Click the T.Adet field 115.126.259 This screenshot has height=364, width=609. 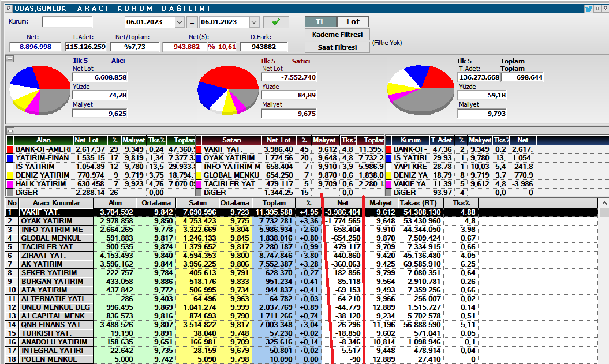(x=85, y=47)
